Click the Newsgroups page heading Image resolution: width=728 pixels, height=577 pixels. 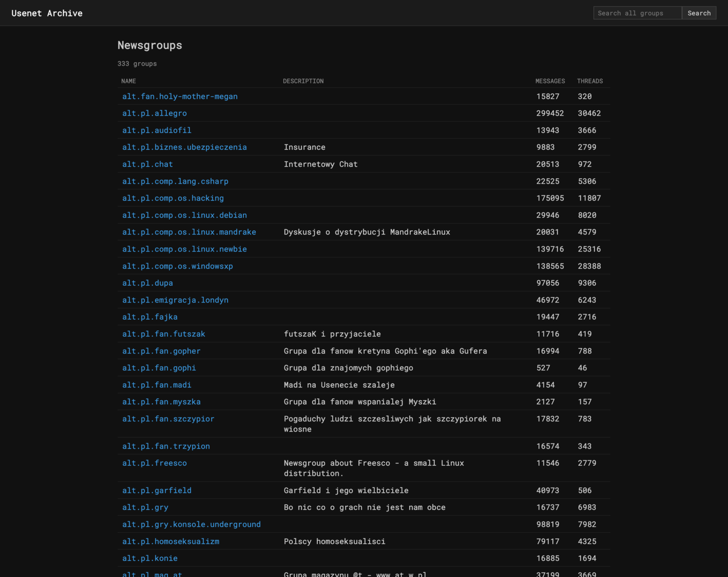click(150, 45)
